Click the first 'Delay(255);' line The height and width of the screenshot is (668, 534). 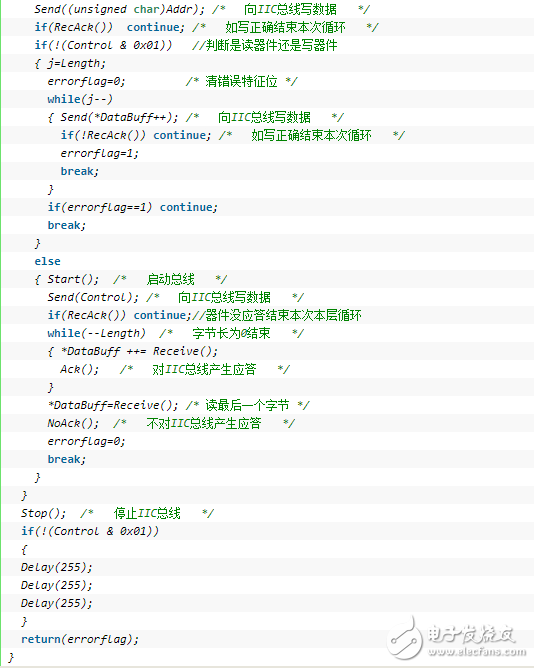click(x=57, y=567)
